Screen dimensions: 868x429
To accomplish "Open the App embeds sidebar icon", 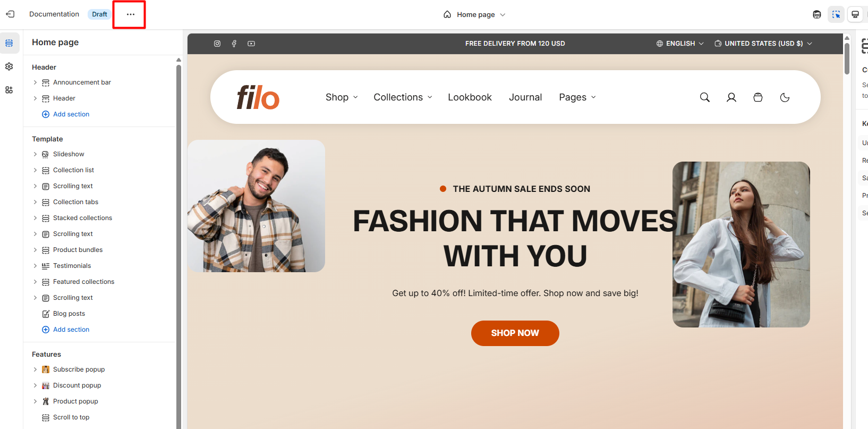I will [x=9, y=90].
